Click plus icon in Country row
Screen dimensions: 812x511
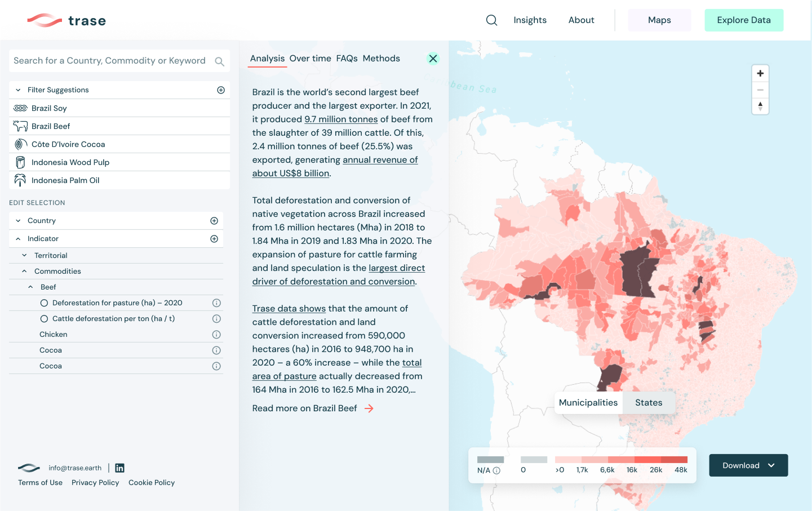point(214,221)
